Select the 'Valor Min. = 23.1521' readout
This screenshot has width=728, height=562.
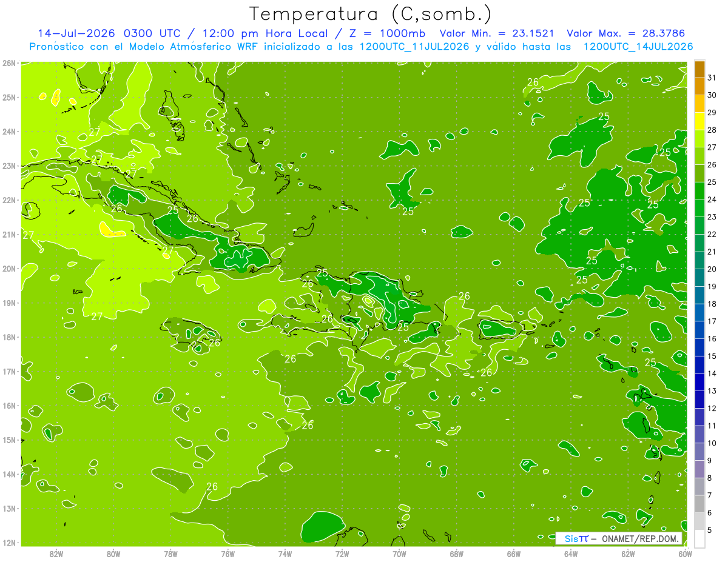click(497, 33)
